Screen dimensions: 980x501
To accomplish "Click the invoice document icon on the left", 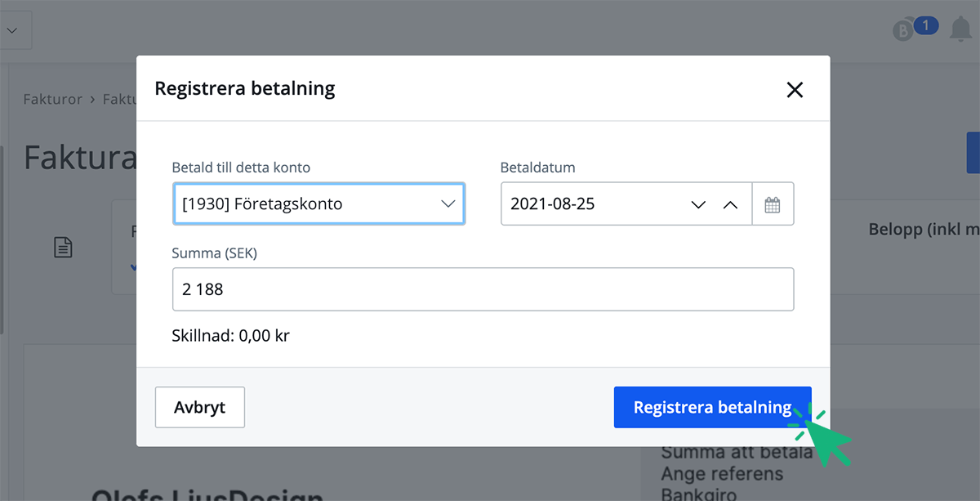I will click(x=65, y=247).
